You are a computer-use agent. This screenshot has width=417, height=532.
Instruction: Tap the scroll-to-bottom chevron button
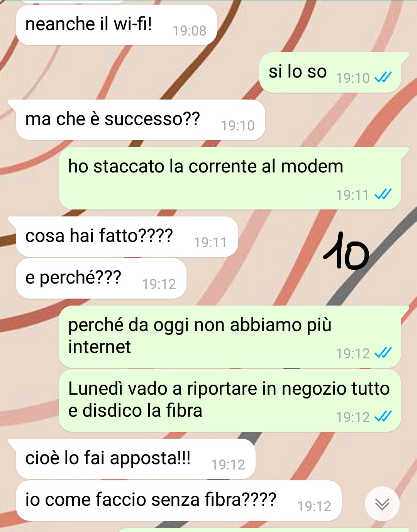[x=382, y=504]
